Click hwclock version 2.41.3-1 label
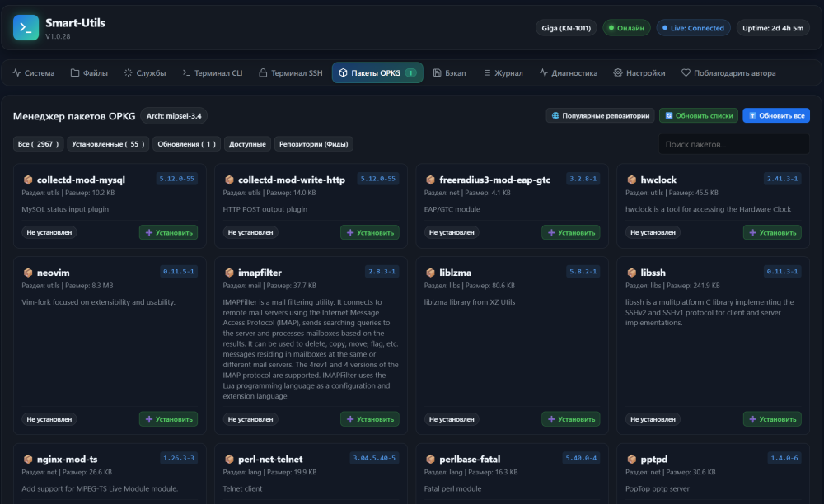This screenshot has width=824, height=504. pos(783,179)
